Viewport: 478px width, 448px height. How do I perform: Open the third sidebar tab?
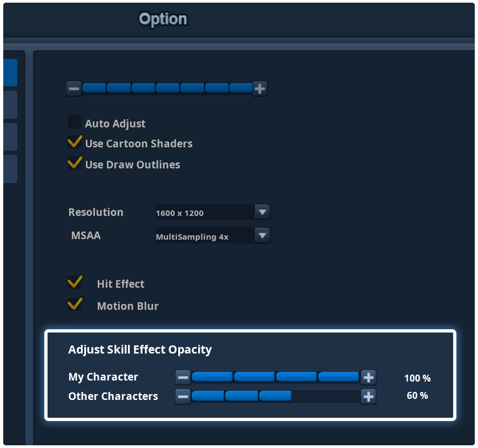tap(10, 137)
